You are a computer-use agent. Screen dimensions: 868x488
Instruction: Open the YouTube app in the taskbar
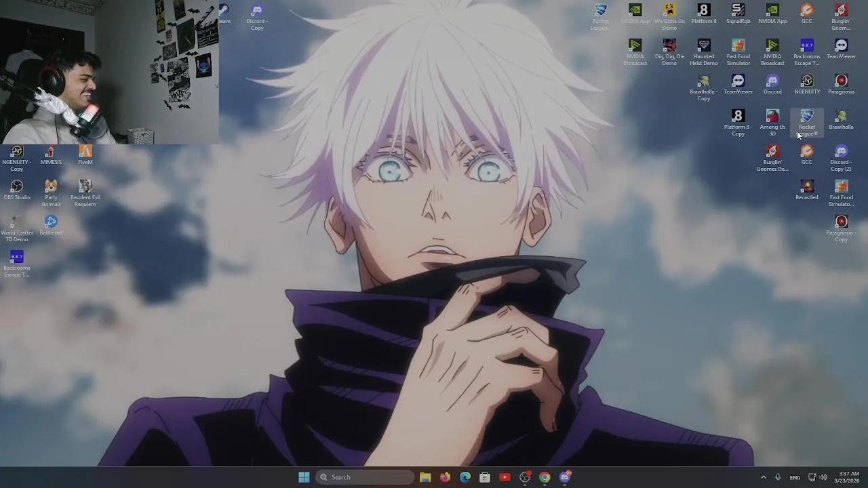coord(505,477)
